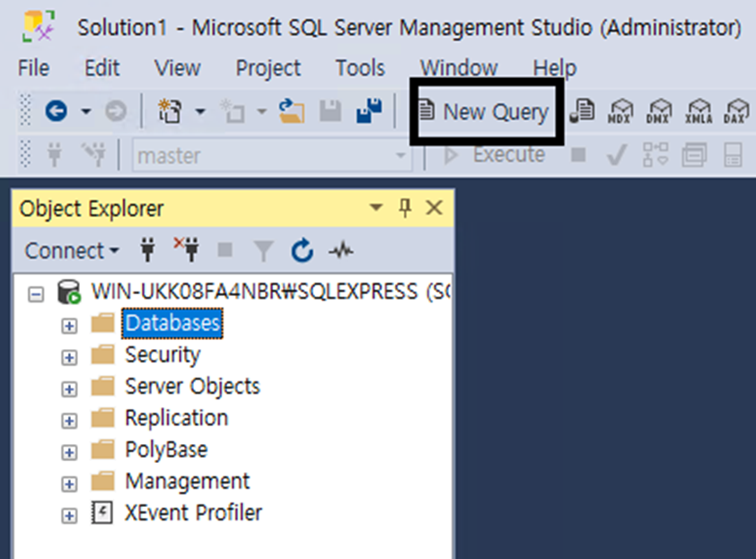Open an Analysis Services MDX query
The height and width of the screenshot is (559, 756).
tap(620, 111)
